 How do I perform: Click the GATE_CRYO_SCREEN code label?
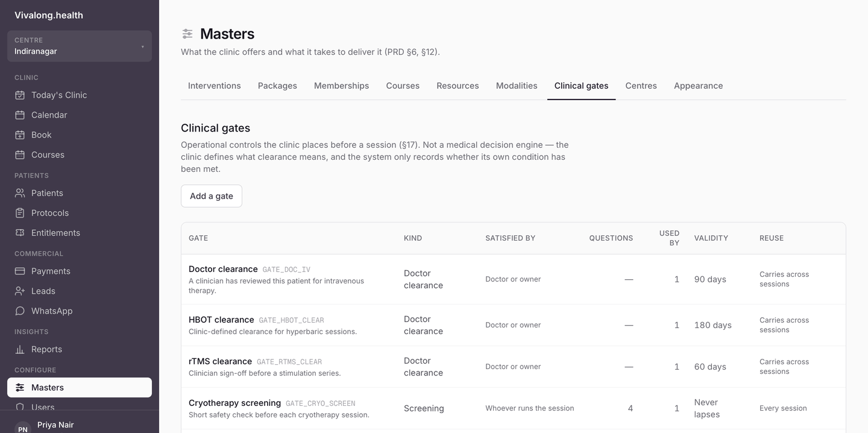pos(321,403)
